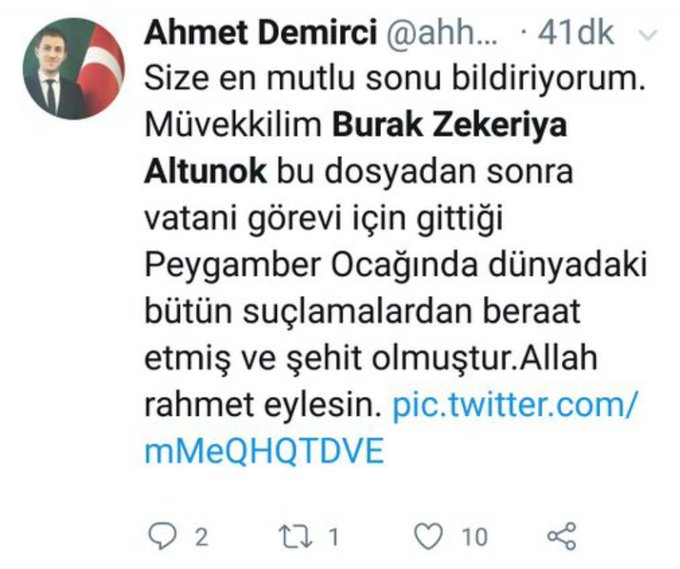
Task: Click the sentence Size en mutlu sonu bildiriyorum
Action: point(395,79)
